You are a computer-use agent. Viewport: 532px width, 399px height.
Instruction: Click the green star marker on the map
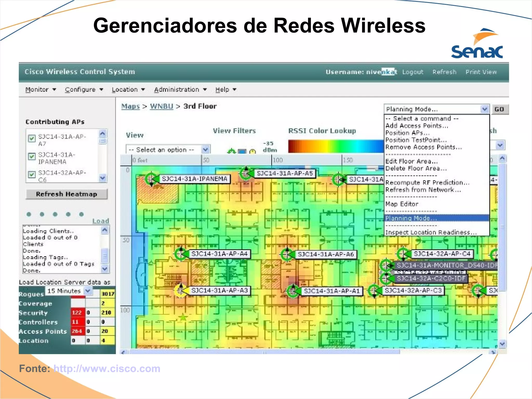pyautogui.click(x=183, y=317)
